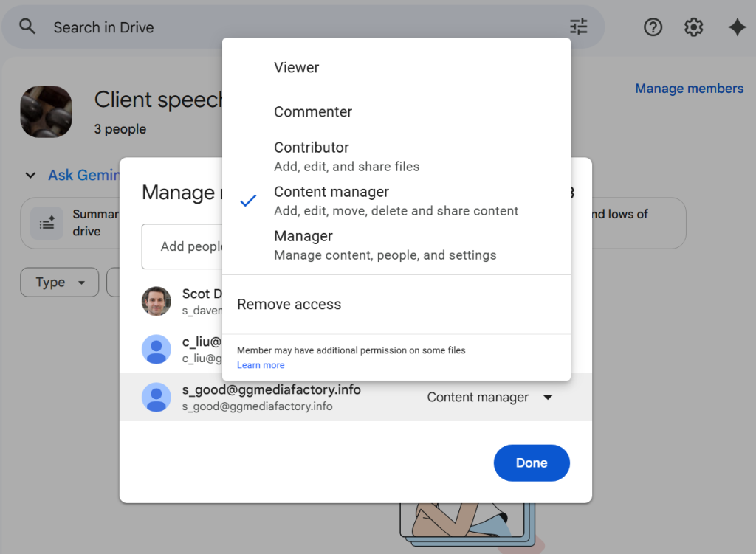Choose Contributor from the role menu
The height and width of the screenshot is (554, 756).
(312, 147)
